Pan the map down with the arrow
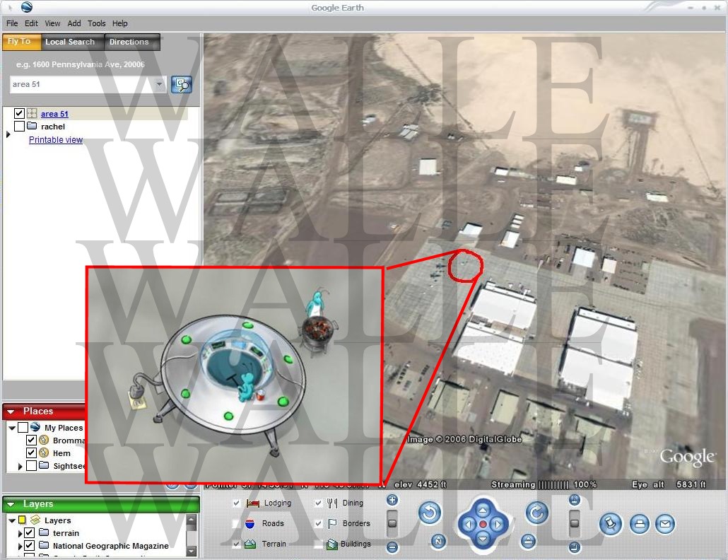The image size is (728, 560). pyautogui.click(x=483, y=539)
